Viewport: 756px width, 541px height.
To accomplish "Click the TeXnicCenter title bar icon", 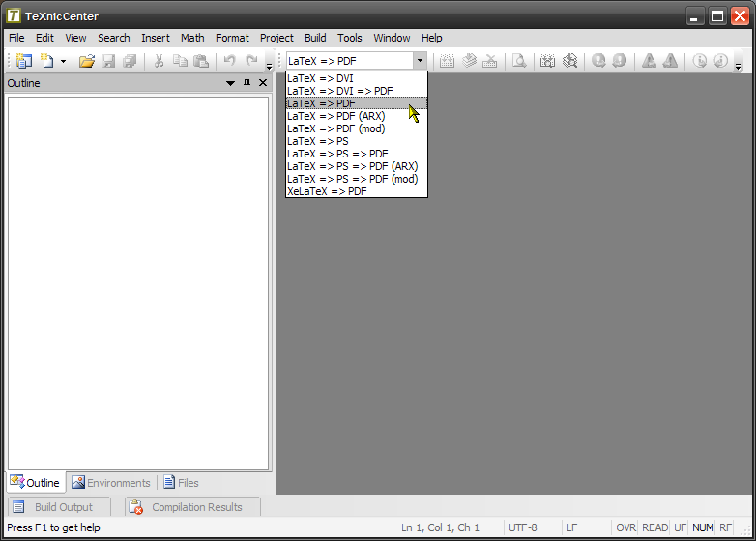I will [x=14, y=15].
